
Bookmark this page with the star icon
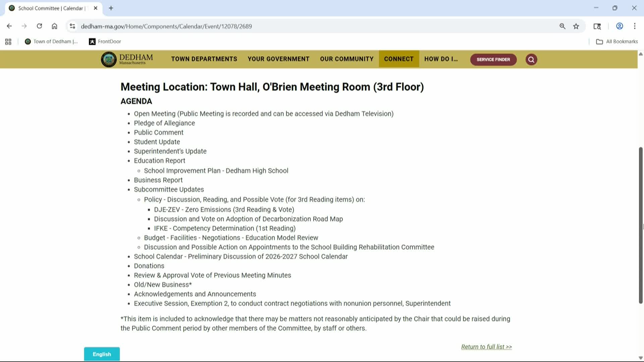pyautogui.click(x=576, y=26)
